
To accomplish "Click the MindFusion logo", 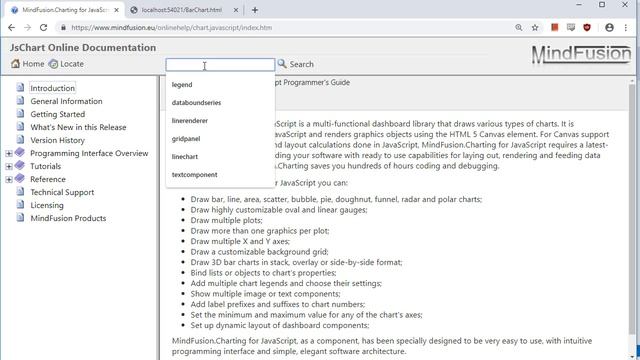I will (581, 54).
